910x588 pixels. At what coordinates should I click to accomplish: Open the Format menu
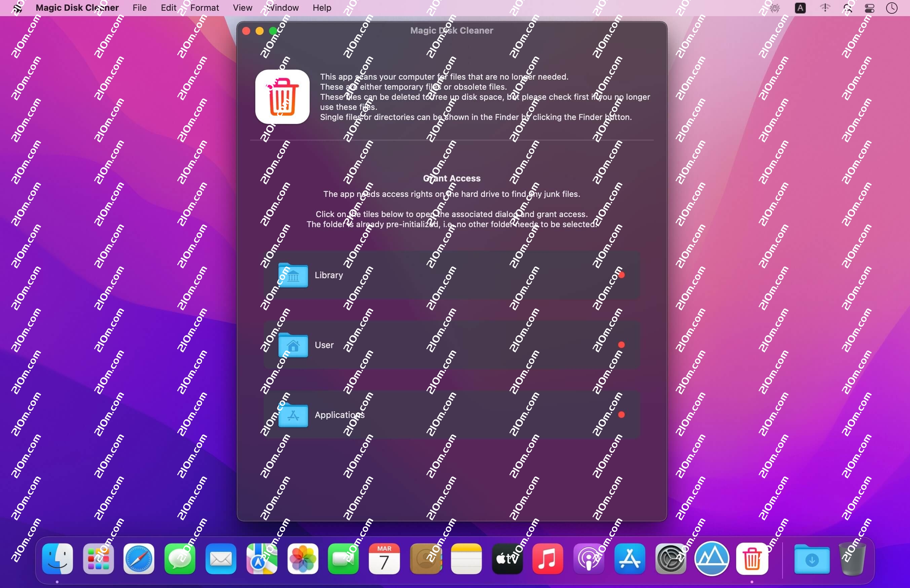click(x=204, y=8)
